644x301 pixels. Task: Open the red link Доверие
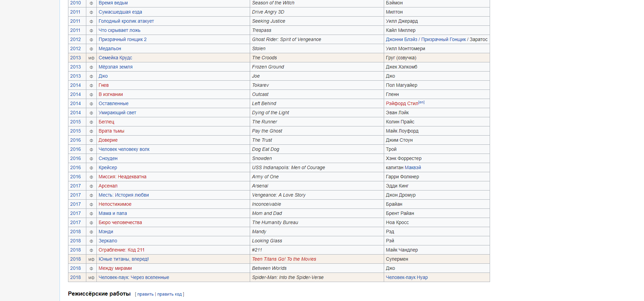(108, 140)
